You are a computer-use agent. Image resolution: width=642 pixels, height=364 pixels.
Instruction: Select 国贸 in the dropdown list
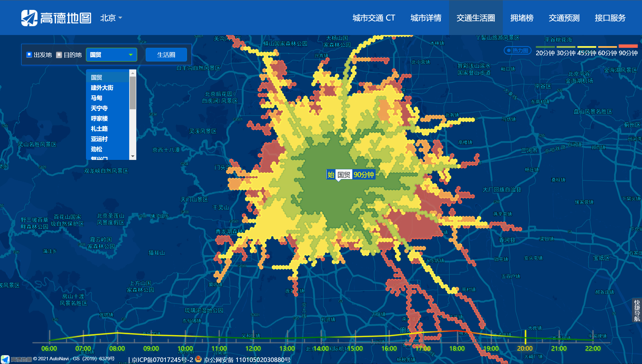pos(108,77)
